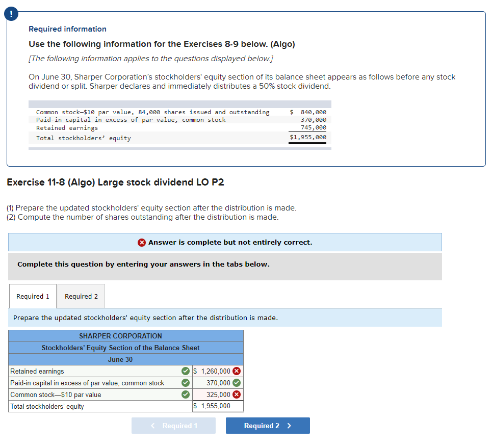Screen dimensions: 492x448
Task: Click the 'Required information' heading
Action: (x=67, y=29)
